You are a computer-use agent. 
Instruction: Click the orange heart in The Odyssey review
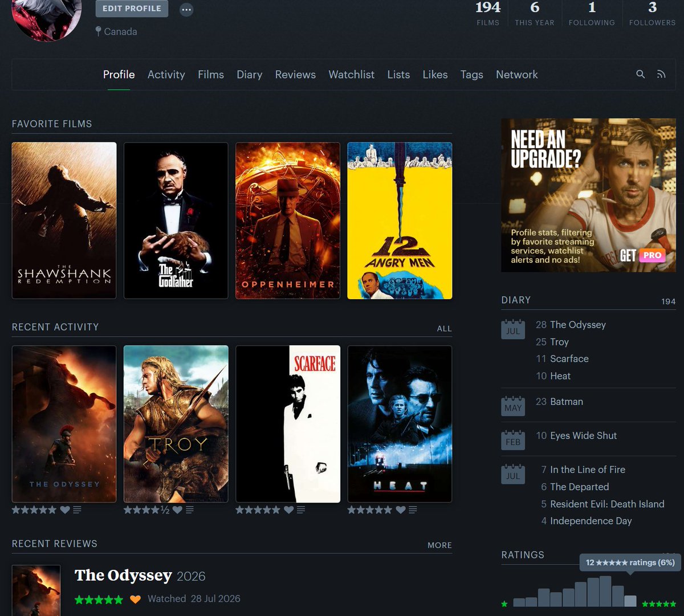point(135,599)
